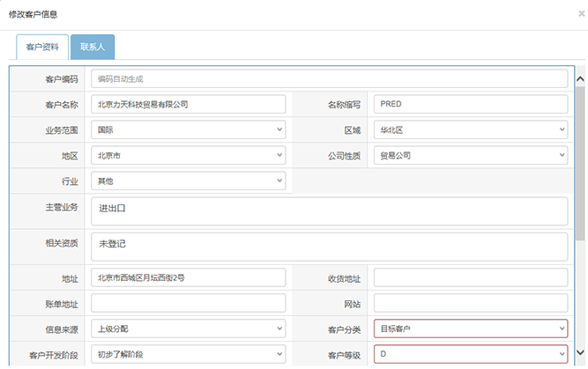
Task: Open the 行业 dropdown showing 其他
Action: tap(188, 181)
